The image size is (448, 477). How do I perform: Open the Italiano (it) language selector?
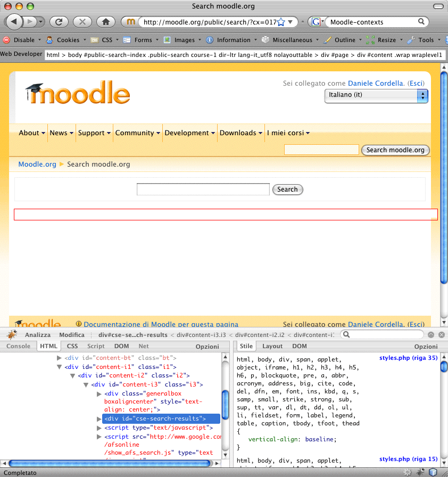(x=376, y=96)
